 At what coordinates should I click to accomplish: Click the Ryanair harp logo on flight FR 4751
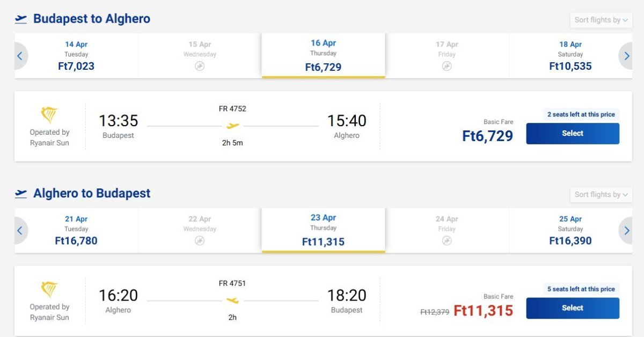[49, 289]
